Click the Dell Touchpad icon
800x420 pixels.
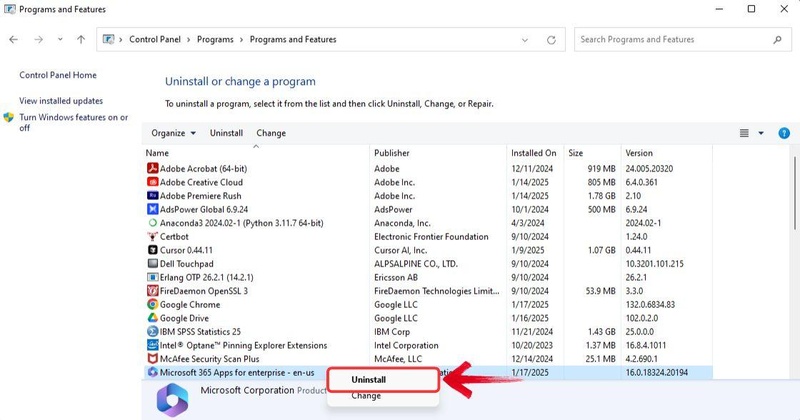[x=152, y=263]
